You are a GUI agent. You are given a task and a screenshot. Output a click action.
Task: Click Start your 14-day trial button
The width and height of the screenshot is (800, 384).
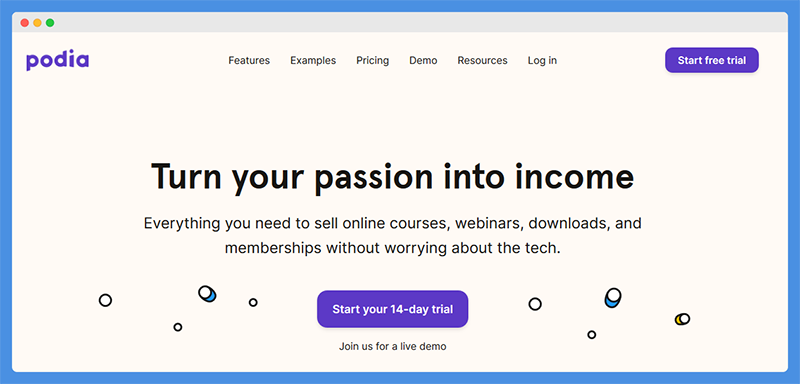(x=392, y=309)
